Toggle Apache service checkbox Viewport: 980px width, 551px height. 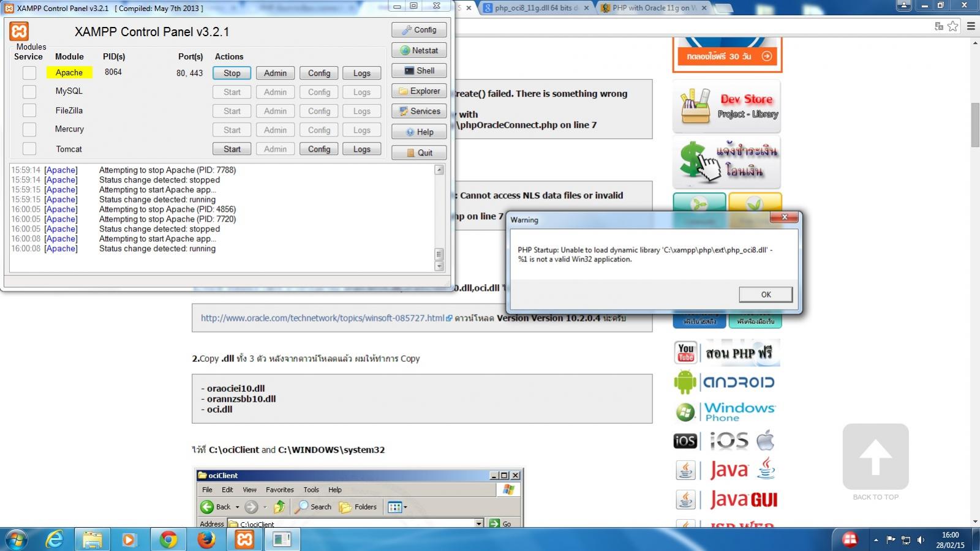click(x=29, y=73)
